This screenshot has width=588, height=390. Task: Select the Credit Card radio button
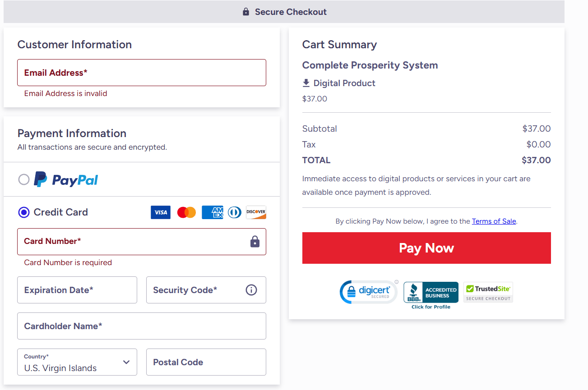coord(24,212)
